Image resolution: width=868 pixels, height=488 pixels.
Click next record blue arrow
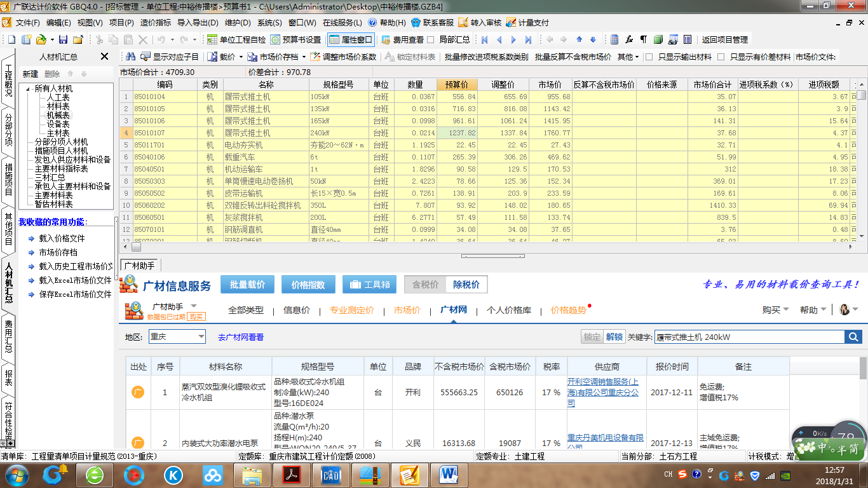click(514, 39)
